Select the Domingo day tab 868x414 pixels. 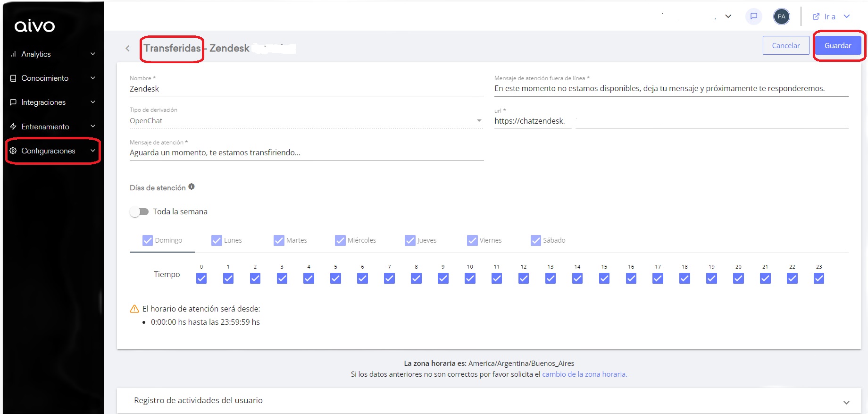(x=162, y=240)
